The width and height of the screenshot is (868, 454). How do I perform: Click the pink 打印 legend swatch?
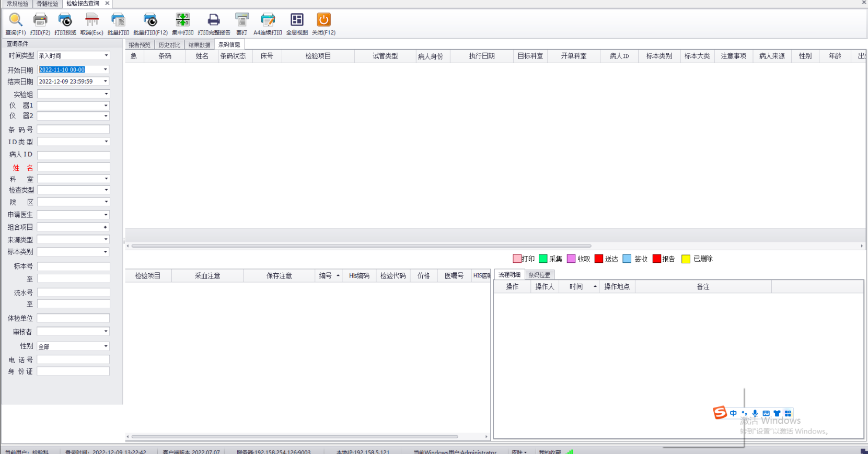point(517,259)
